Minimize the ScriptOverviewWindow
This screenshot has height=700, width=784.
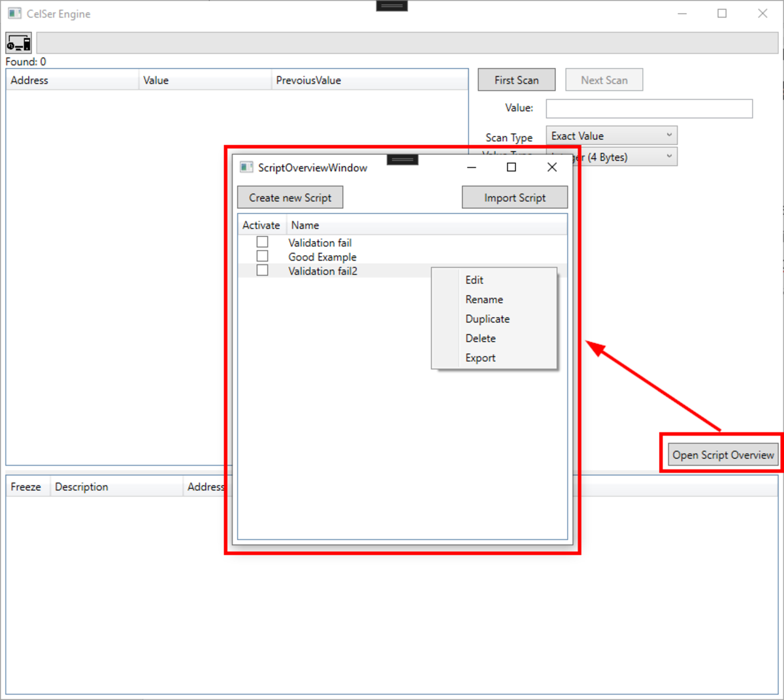coord(471,167)
